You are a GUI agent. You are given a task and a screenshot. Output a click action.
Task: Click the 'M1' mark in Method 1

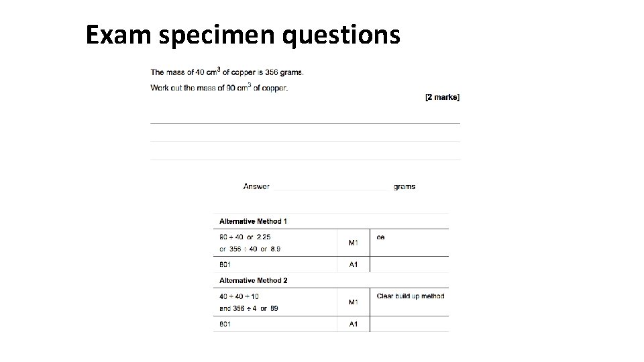354,243
